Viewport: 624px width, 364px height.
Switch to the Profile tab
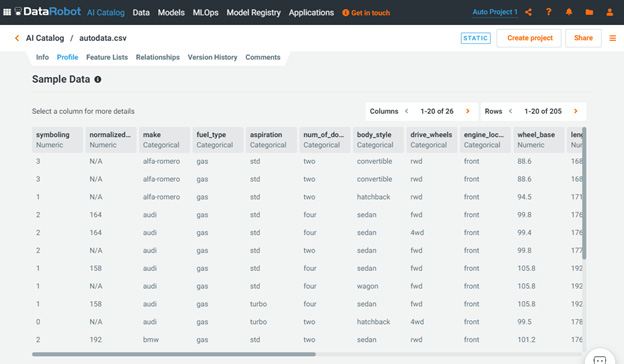coord(67,57)
